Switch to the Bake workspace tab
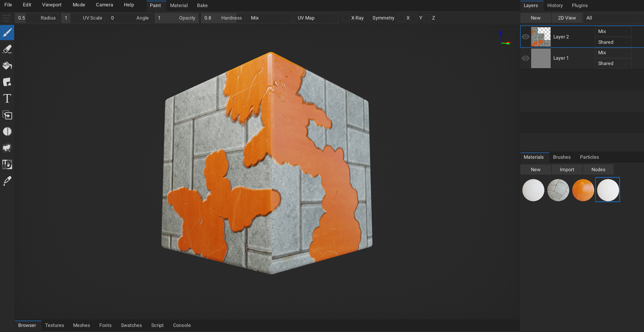Image resolution: width=644 pixels, height=332 pixels. [x=202, y=5]
